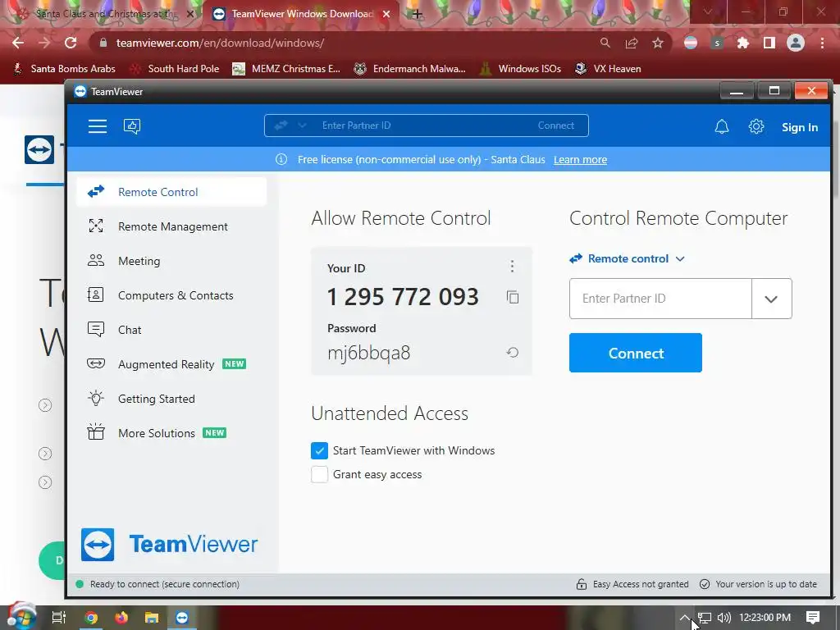
Task: Open the TeamViewer hamburger menu
Action: 98,126
